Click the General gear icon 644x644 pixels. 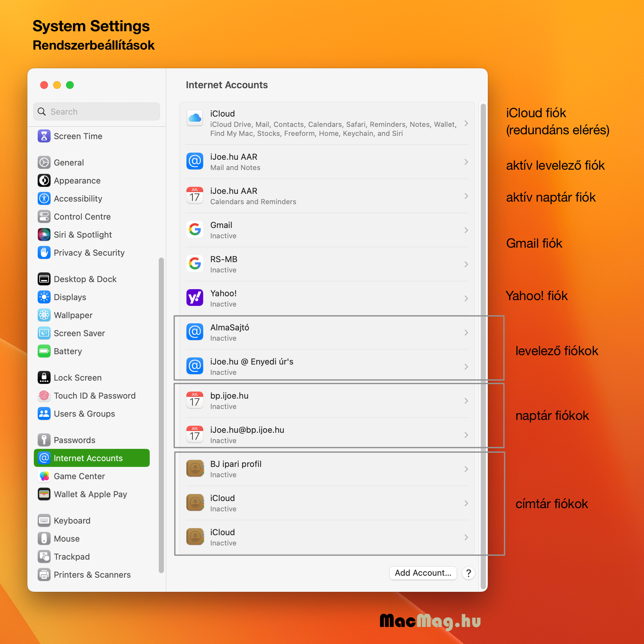pos(44,162)
